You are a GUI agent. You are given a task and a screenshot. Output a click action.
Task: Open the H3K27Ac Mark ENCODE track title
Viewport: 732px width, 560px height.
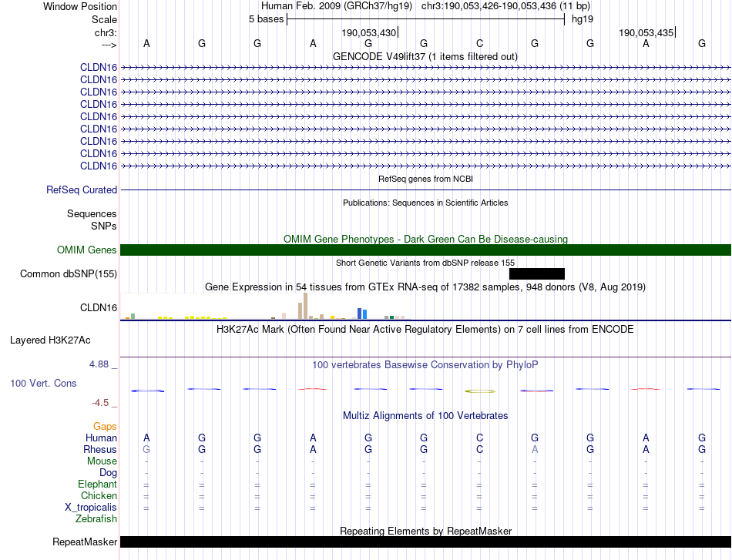point(425,330)
